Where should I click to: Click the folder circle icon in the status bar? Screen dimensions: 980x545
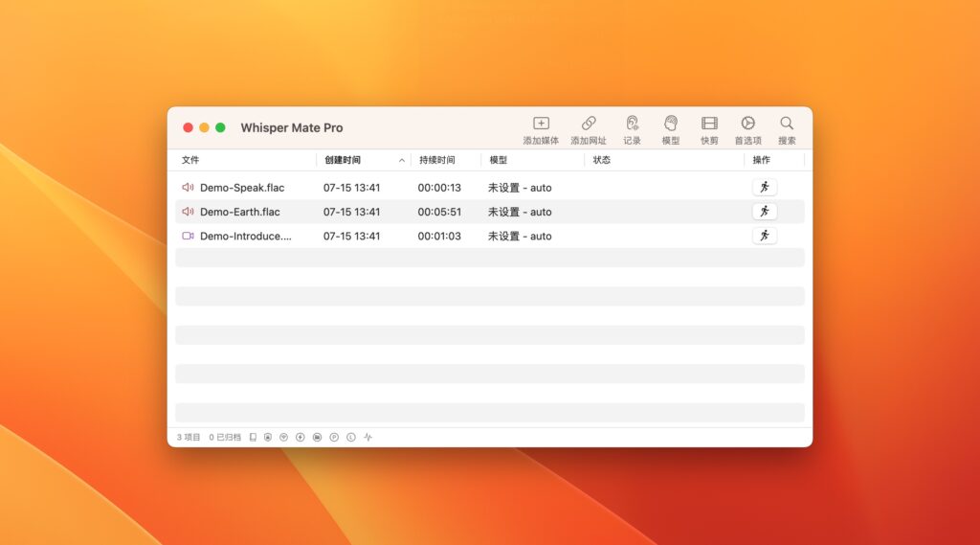pos(317,438)
